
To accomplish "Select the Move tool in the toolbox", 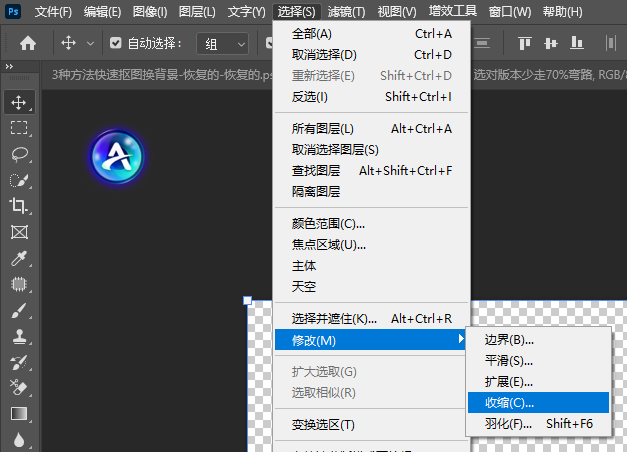I will 19,102.
